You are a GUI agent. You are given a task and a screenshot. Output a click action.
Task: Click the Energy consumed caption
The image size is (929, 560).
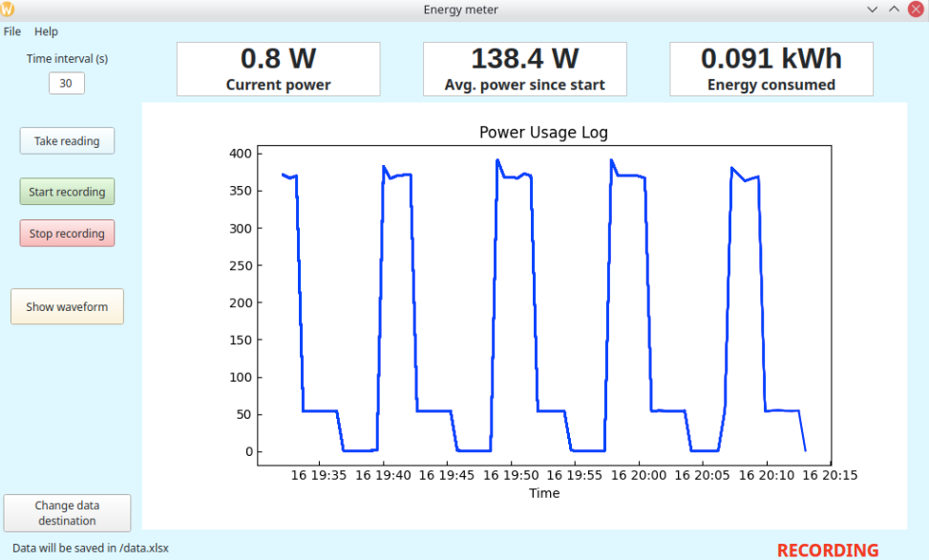(771, 85)
